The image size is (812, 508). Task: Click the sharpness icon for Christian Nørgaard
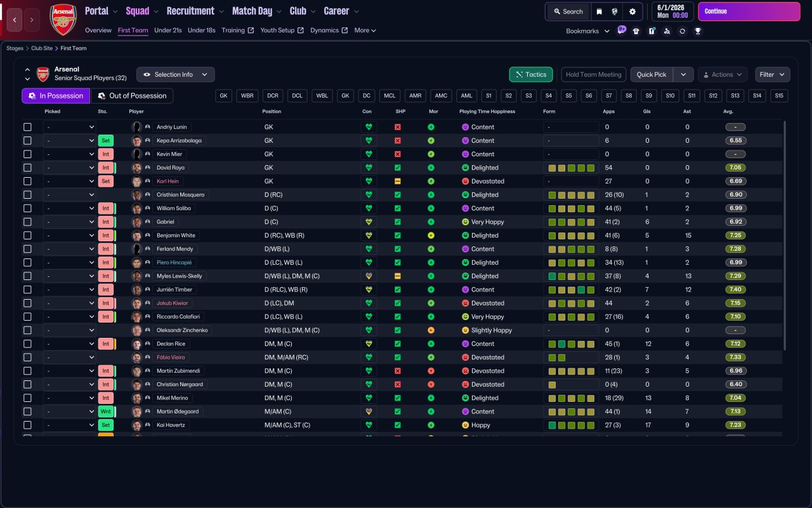(398, 385)
